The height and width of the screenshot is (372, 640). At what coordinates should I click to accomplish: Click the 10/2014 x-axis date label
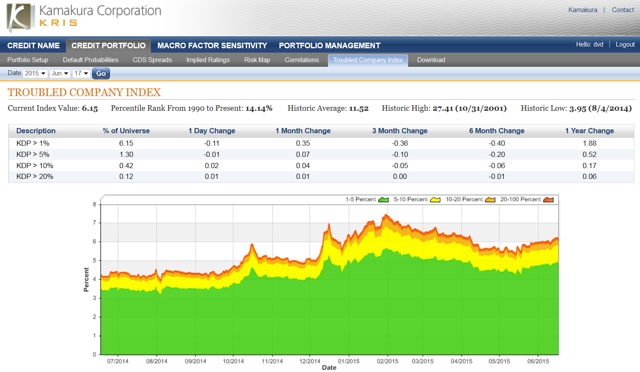233,361
